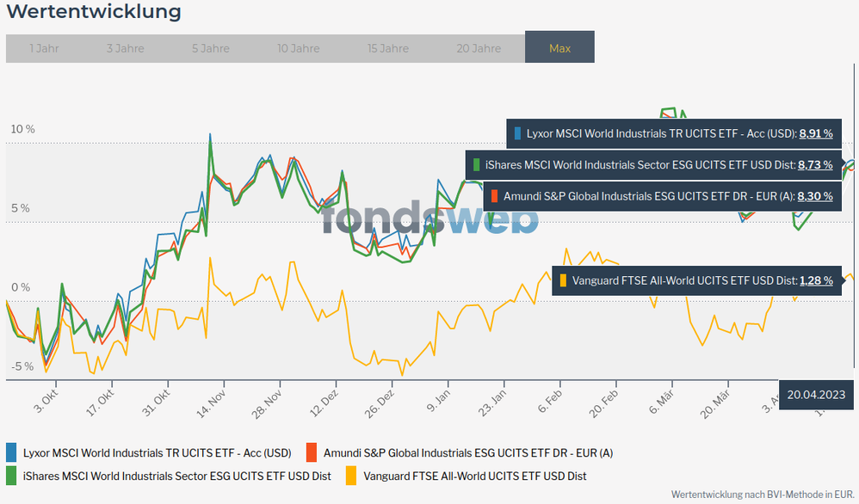Toggle green iShares legend color square
859x504 pixels.
click(11, 475)
